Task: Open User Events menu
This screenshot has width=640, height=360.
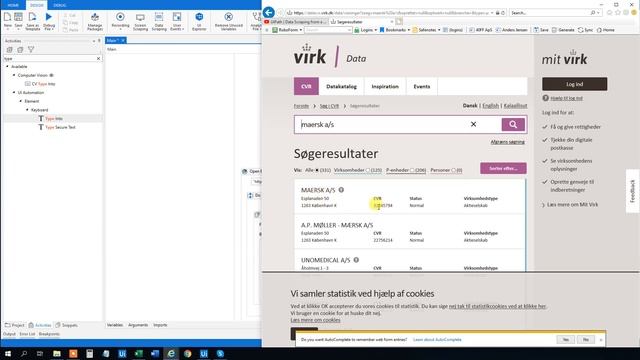Action: pos(177,21)
